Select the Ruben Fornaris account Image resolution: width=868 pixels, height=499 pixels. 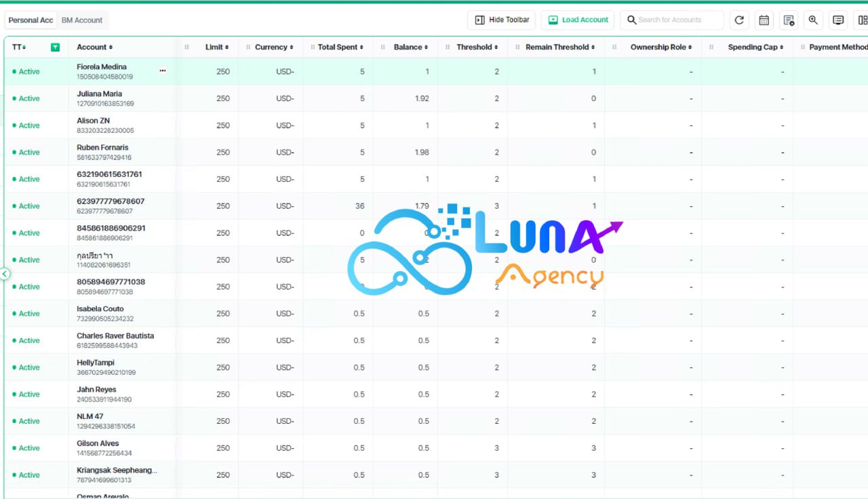(102, 148)
